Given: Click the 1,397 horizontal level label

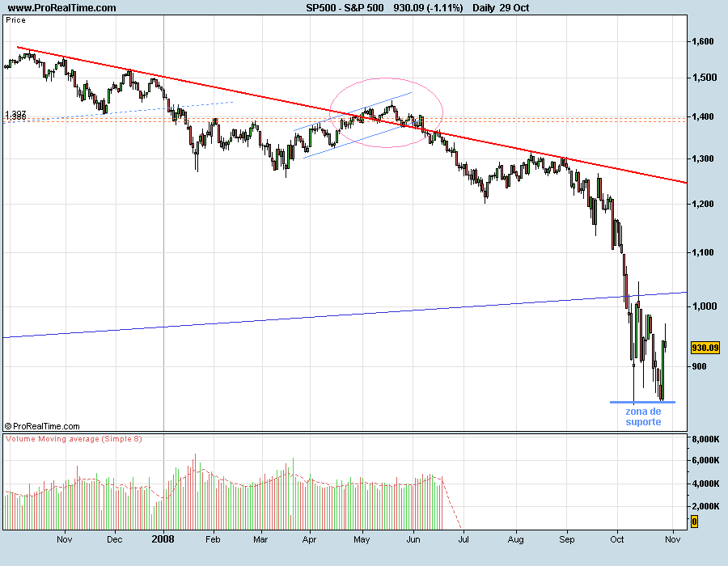Looking at the screenshot, I should (16, 114).
